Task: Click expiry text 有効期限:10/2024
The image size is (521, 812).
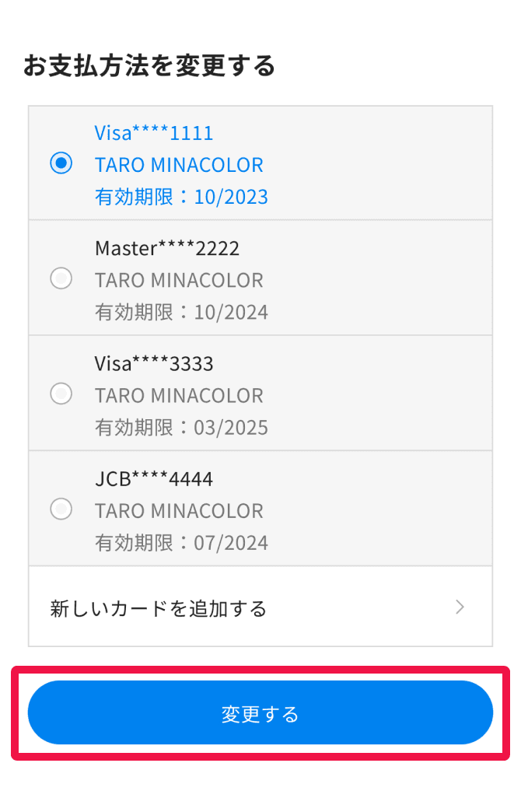Action: (x=181, y=312)
